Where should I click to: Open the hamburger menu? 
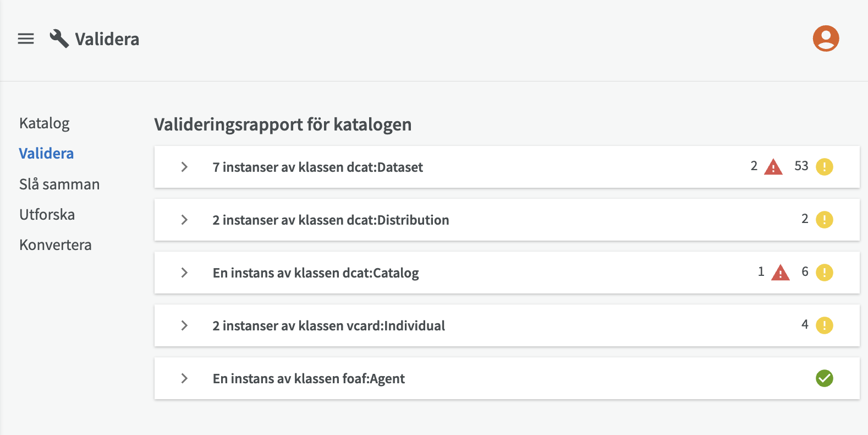pyautogui.click(x=26, y=39)
